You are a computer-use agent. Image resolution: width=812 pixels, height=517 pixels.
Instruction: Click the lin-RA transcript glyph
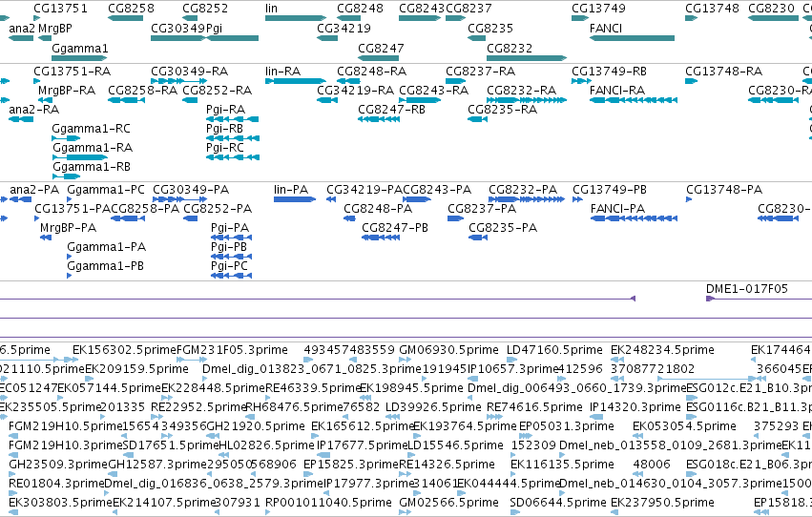pyautogui.click(x=295, y=81)
